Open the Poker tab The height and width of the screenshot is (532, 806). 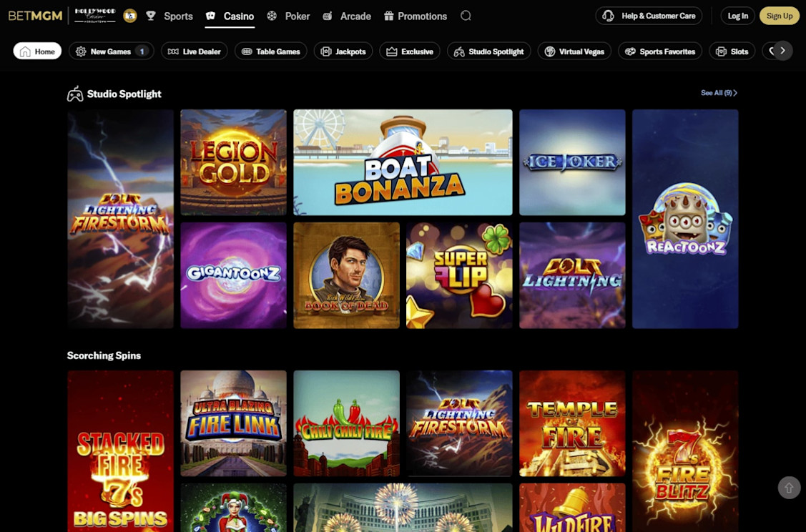[x=288, y=16]
